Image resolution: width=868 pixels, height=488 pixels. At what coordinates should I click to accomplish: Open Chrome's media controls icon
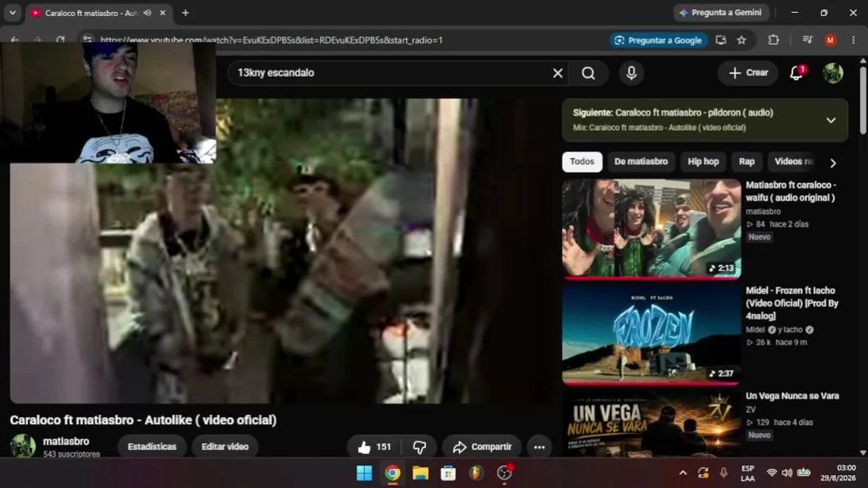coord(807,40)
